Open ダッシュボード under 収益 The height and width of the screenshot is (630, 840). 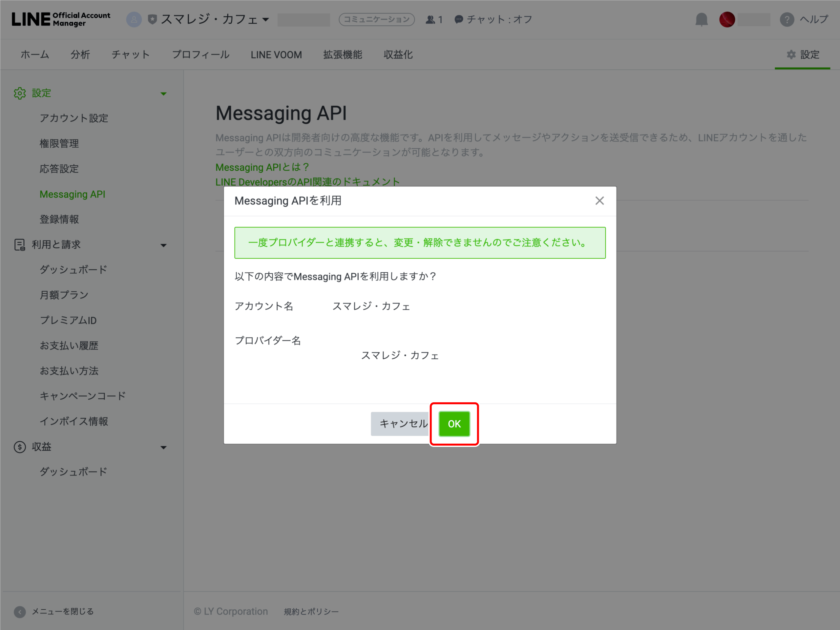[x=74, y=472]
